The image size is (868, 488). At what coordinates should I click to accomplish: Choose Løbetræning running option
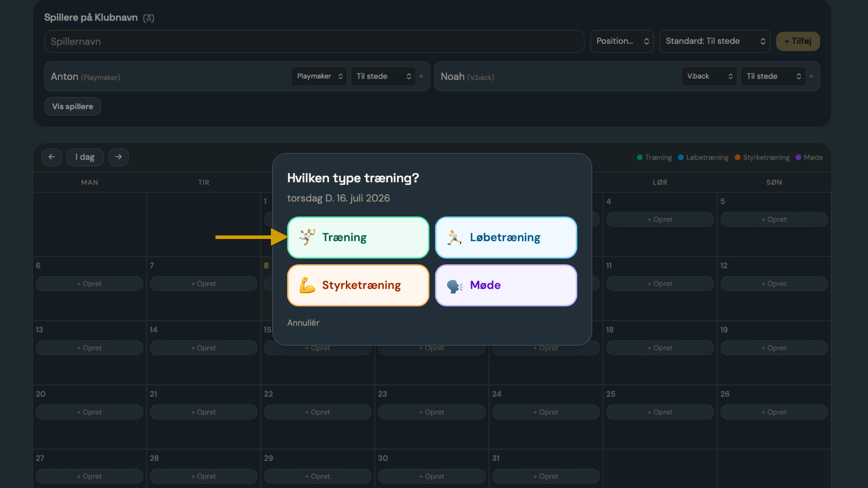506,238
